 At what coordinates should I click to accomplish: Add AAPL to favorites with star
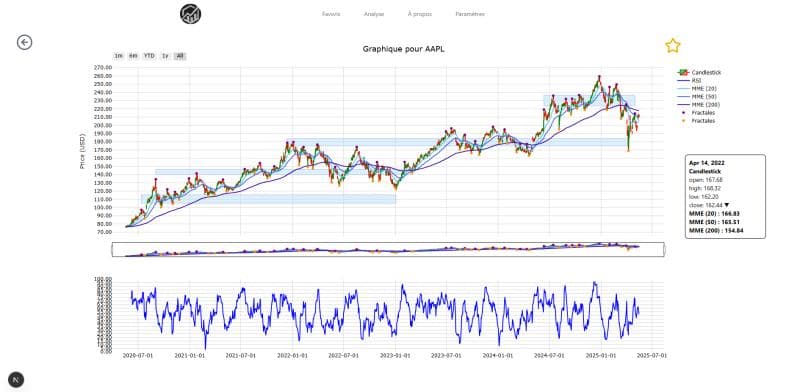point(672,46)
